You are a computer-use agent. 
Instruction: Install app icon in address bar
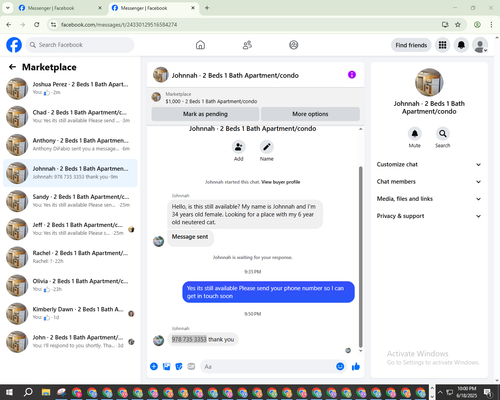[x=445, y=25]
